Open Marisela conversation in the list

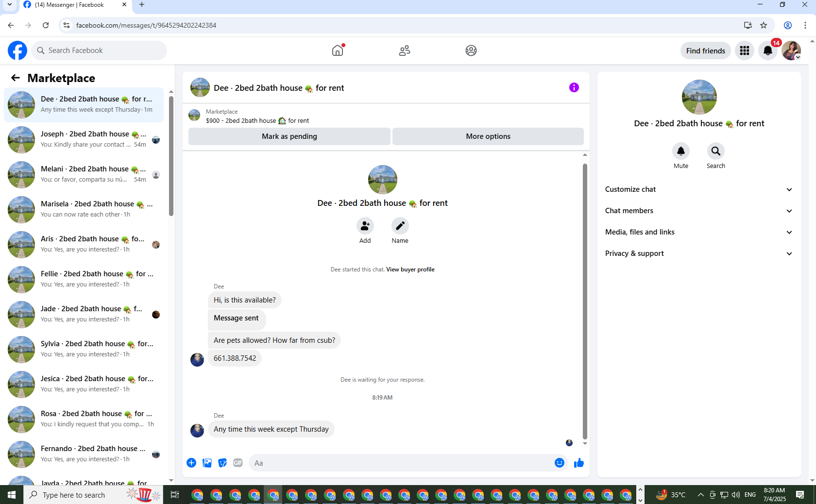[84, 209]
